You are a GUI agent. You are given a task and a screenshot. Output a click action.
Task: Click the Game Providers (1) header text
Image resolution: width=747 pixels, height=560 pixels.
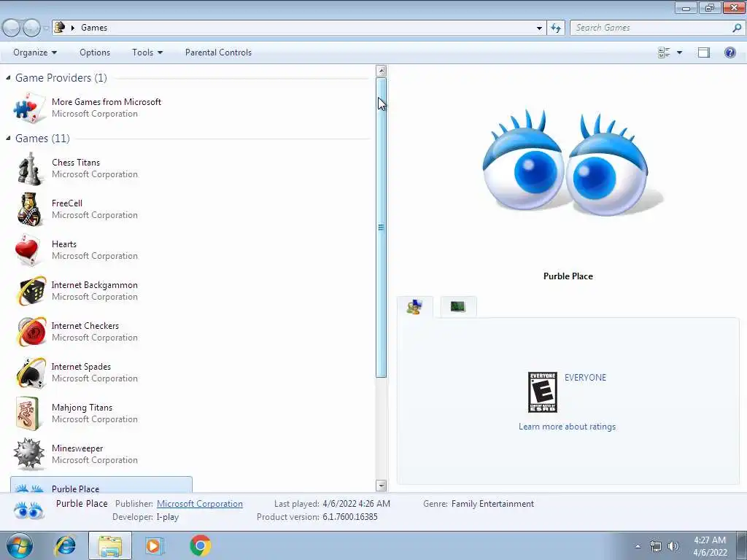[61, 77]
